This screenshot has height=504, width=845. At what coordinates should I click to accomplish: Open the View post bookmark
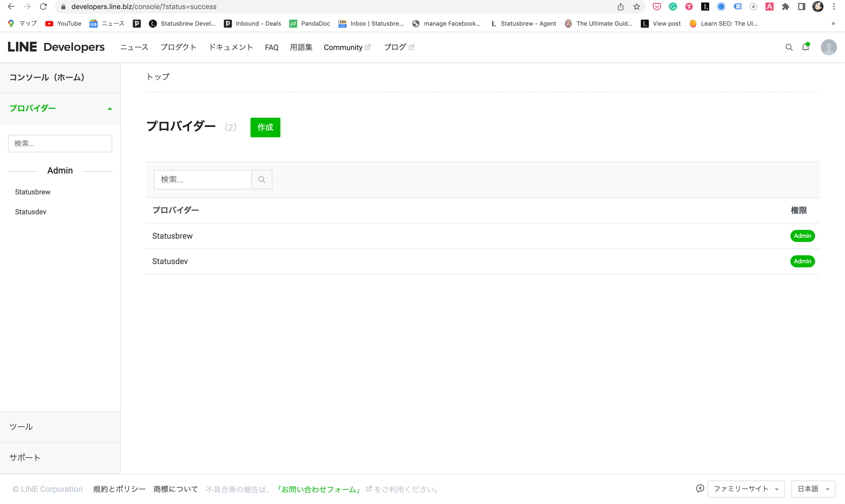coord(661,23)
